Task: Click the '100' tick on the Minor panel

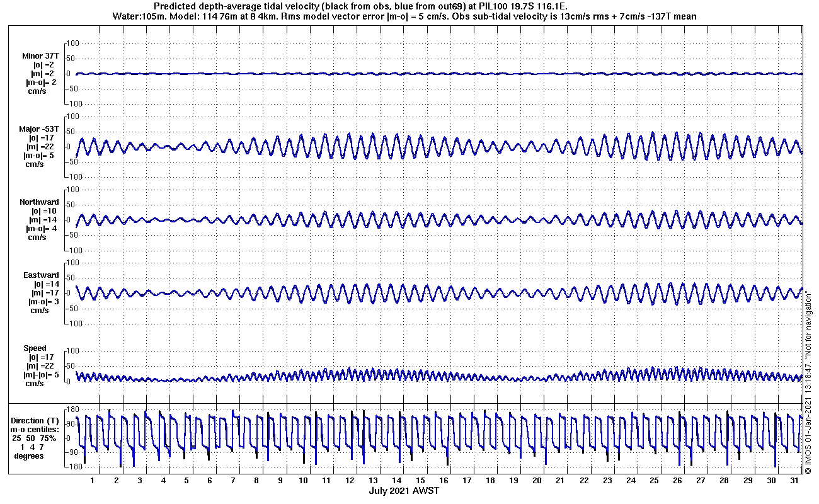Action: pos(72,43)
